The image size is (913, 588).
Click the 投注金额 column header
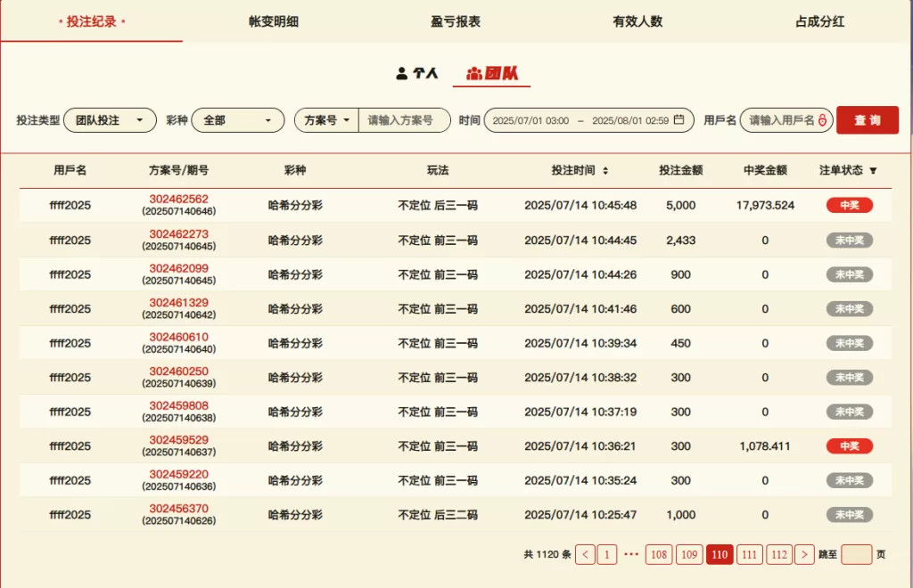(x=680, y=170)
